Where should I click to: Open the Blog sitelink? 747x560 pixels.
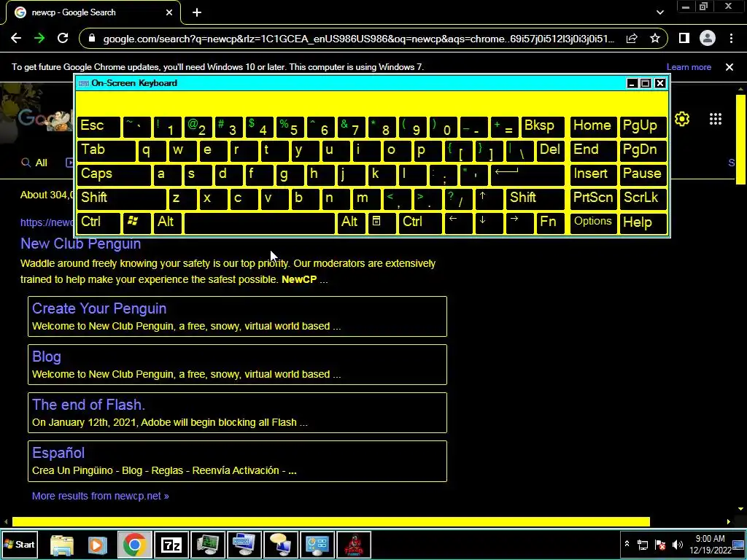pyautogui.click(x=47, y=357)
